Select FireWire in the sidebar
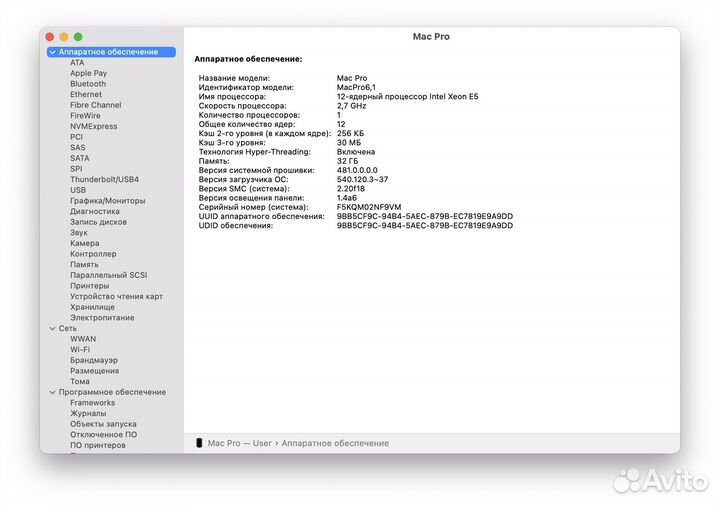The width and height of the screenshot is (720, 506). [x=85, y=115]
